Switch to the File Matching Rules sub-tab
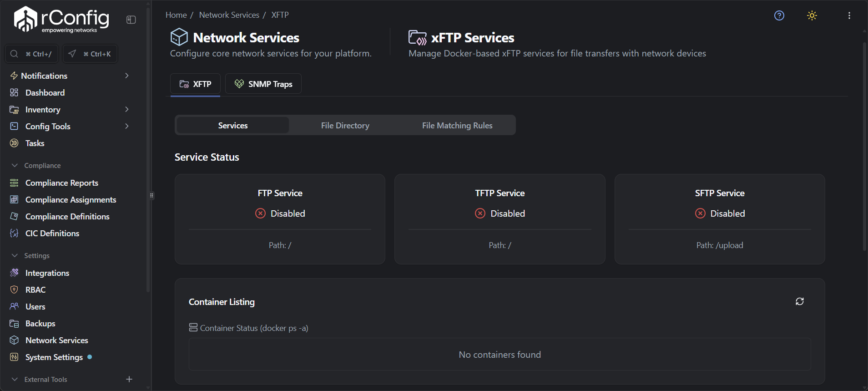This screenshot has width=868, height=391. pos(457,125)
